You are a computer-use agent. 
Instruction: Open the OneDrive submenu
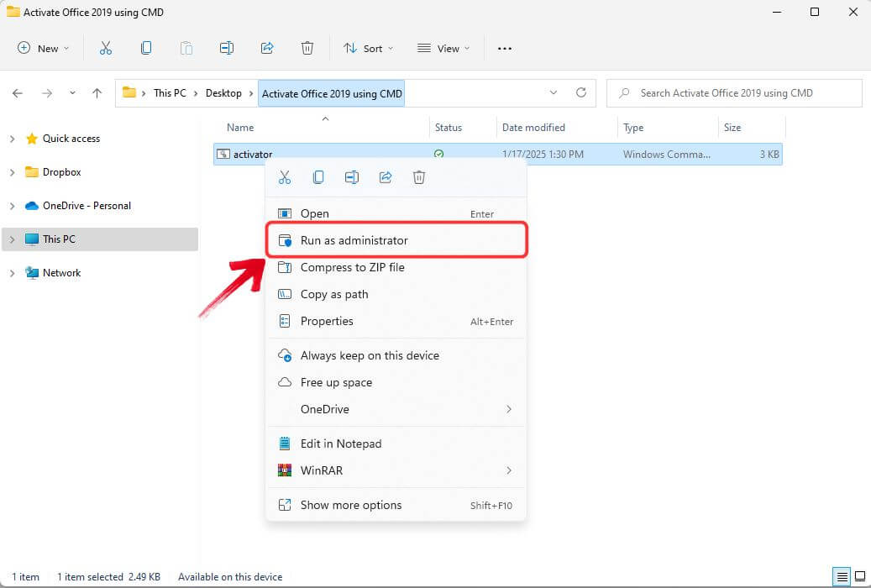[x=396, y=409]
